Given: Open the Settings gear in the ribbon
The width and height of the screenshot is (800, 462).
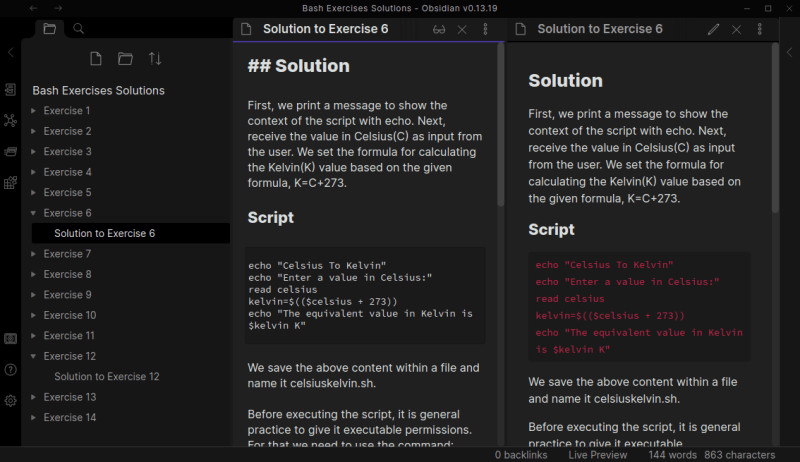Looking at the screenshot, I should (x=10, y=400).
